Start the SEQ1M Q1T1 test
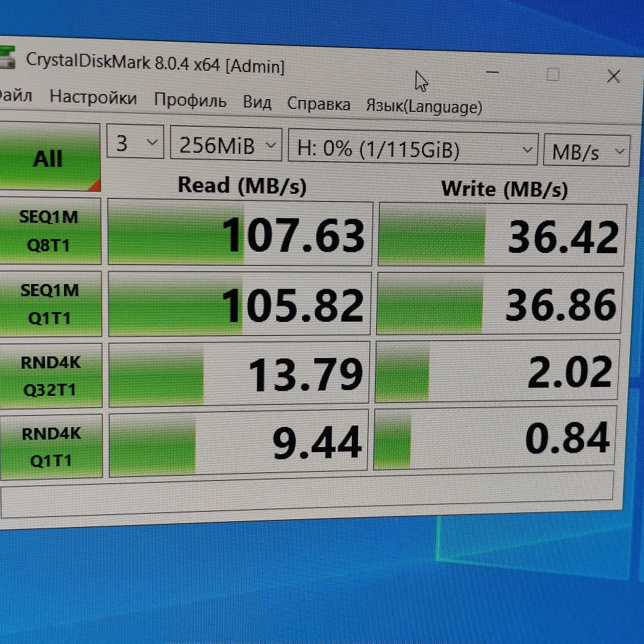This screenshot has width=644, height=644. click(x=50, y=304)
